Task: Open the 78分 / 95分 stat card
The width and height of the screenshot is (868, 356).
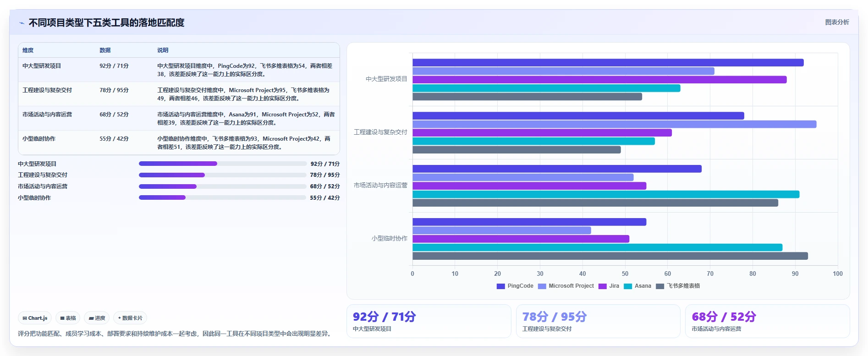Action: coord(598,321)
